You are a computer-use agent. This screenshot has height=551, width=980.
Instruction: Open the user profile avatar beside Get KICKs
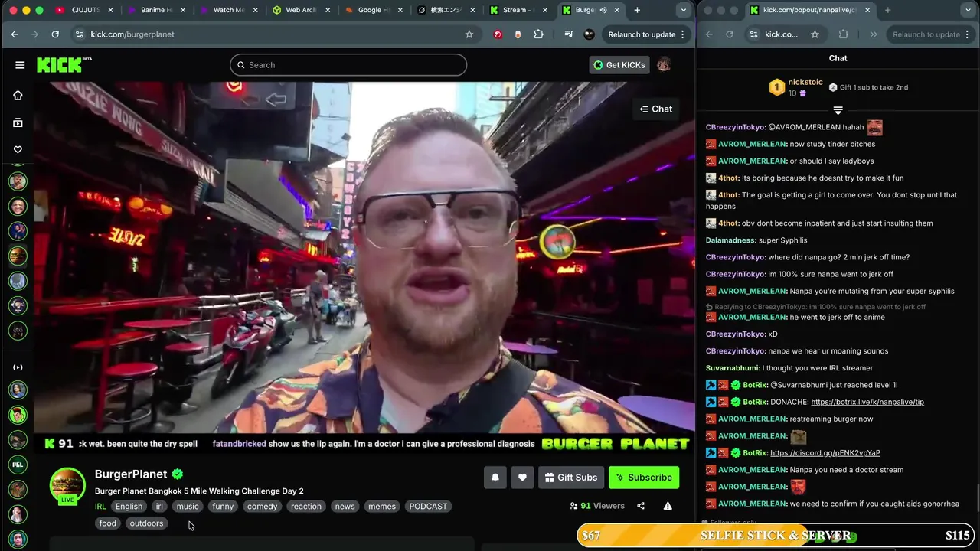(664, 65)
